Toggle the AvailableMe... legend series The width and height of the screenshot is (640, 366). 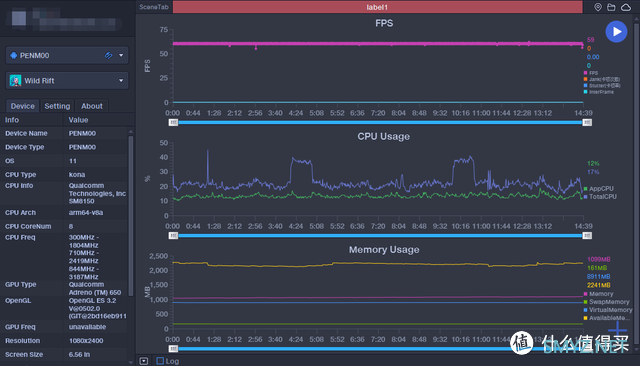(x=607, y=318)
